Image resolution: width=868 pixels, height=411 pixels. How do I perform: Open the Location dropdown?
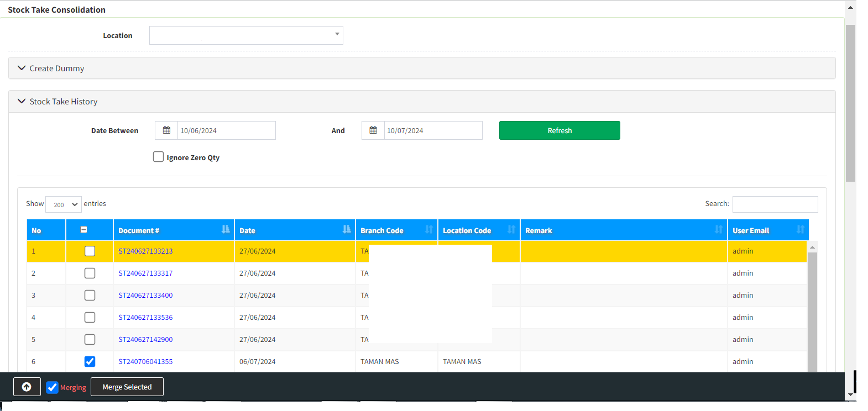point(246,35)
